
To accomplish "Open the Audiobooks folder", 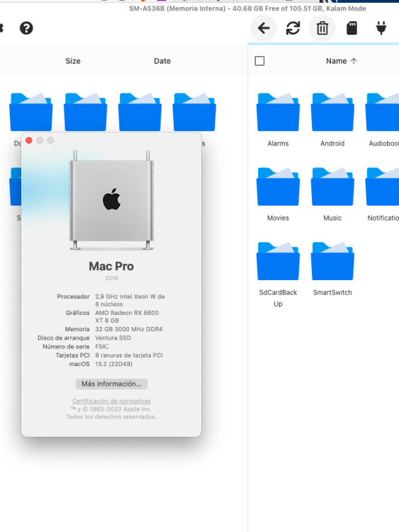I will coord(383,120).
